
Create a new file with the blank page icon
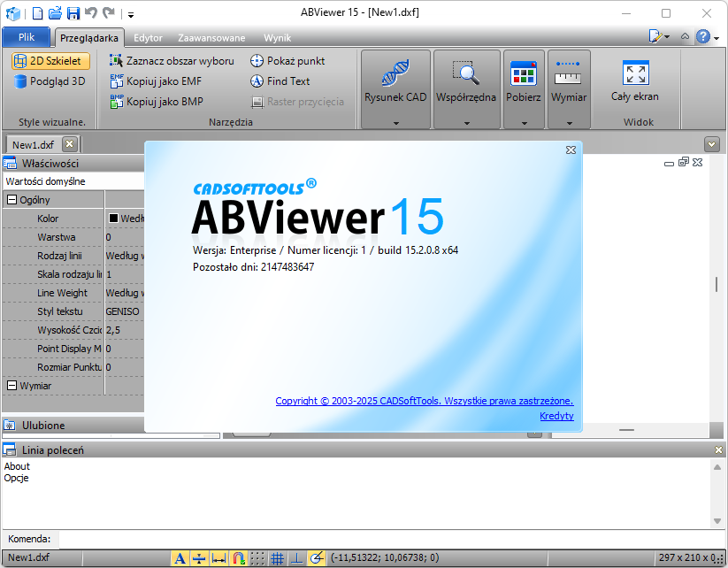coord(38,13)
